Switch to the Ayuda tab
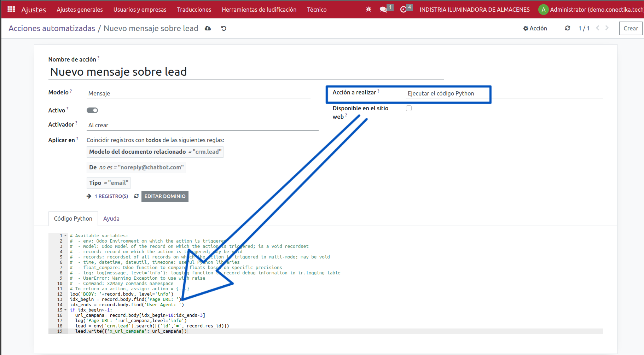 111,219
